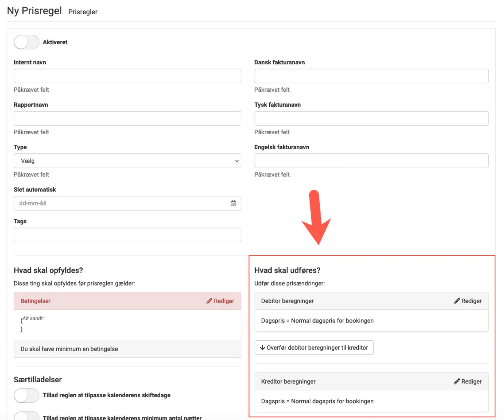Click the Engelsk fakturanavn input field
504x420 pixels.
point(371,161)
